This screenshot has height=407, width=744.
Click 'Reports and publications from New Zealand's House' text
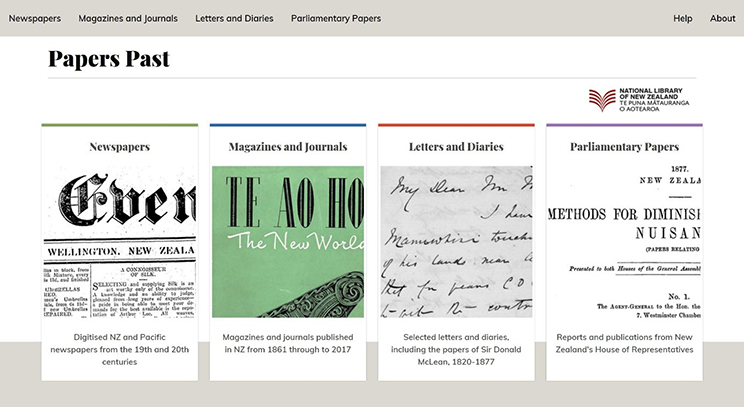(624, 343)
